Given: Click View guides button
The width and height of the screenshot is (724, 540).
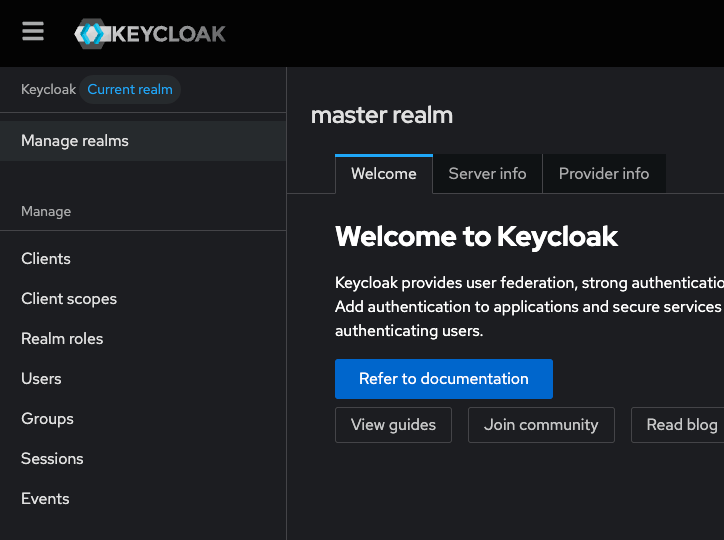Looking at the screenshot, I should pyautogui.click(x=393, y=425).
